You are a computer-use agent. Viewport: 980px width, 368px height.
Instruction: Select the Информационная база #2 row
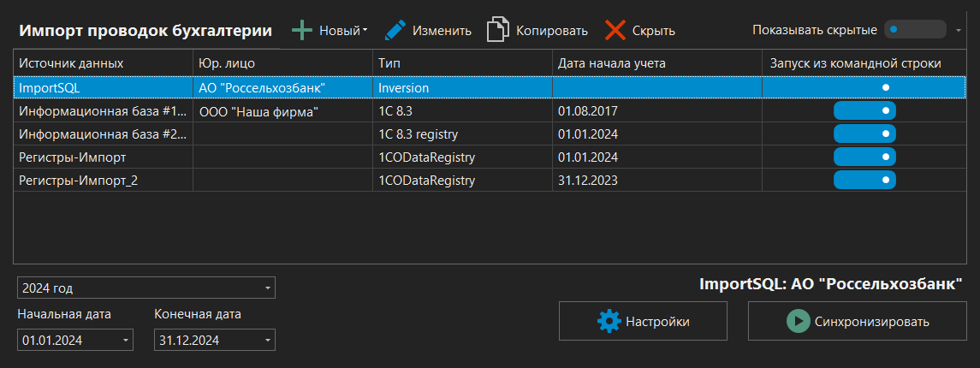pyautogui.click(x=490, y=134)
